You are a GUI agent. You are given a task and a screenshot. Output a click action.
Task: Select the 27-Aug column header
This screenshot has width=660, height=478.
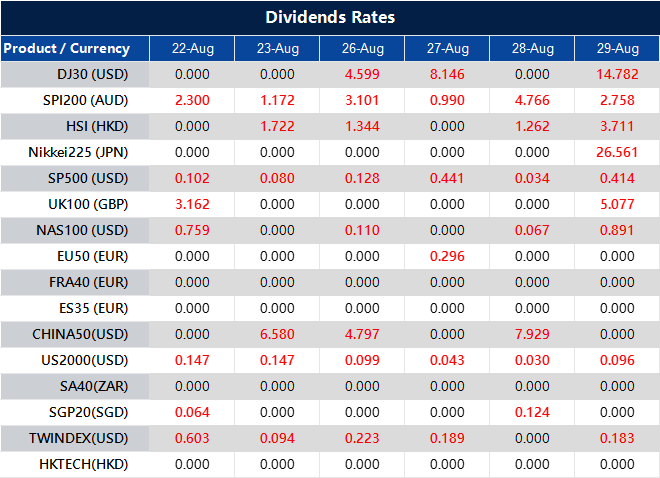coord(446,48)
